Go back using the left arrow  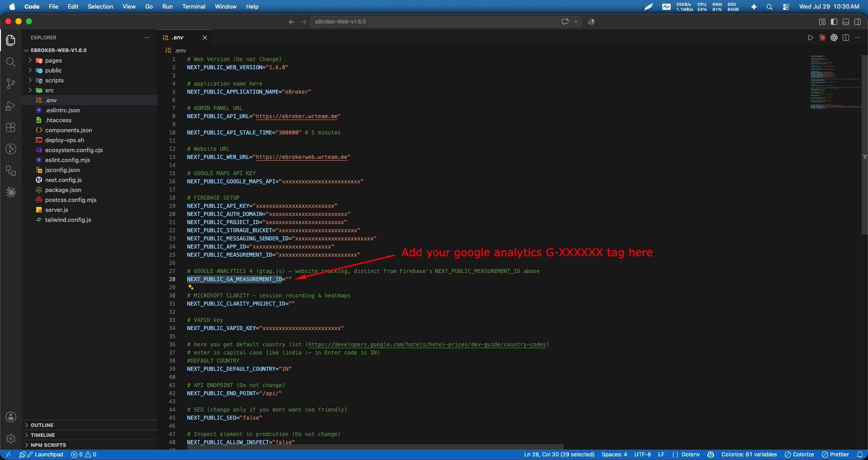(x=292, y=22)
